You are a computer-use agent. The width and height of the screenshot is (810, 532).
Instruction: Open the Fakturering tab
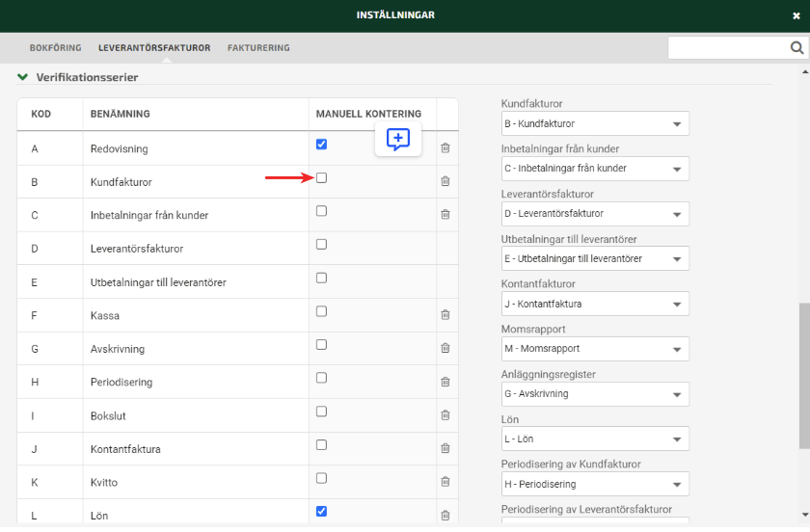pyautogui.click(x=258, y=47)
